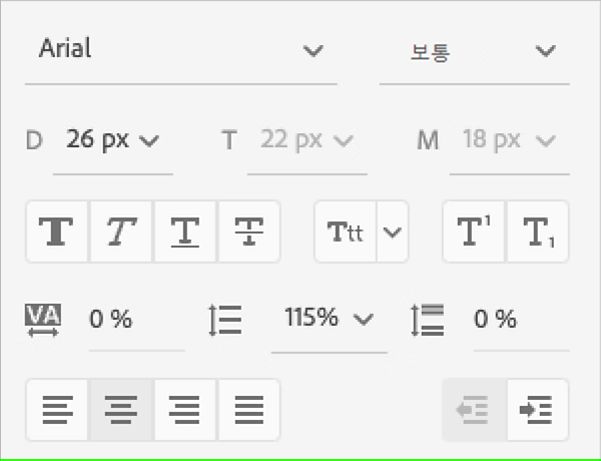Click the text capitalization Ttt button
This screenshot has width=601, height=461.
tap(346, 232)
